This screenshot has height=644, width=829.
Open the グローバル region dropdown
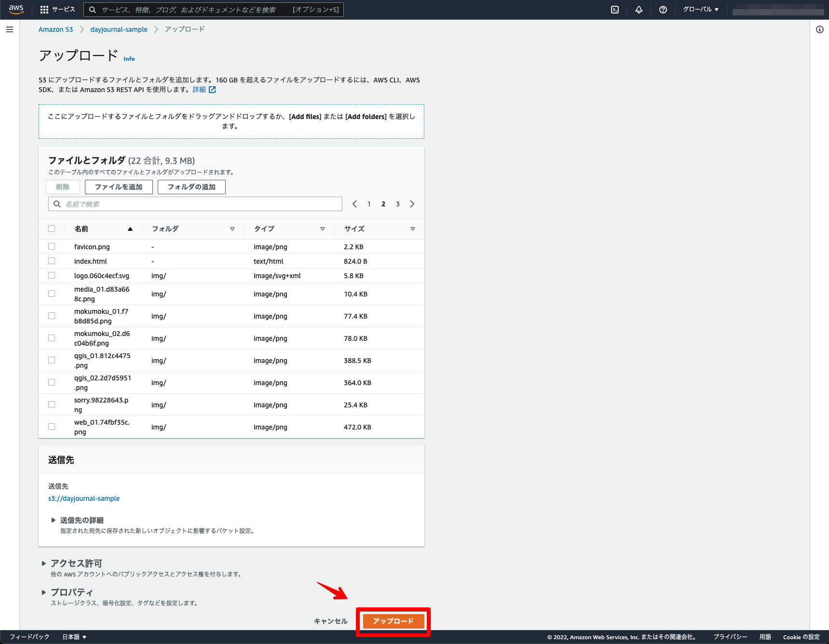click(701, 10)
